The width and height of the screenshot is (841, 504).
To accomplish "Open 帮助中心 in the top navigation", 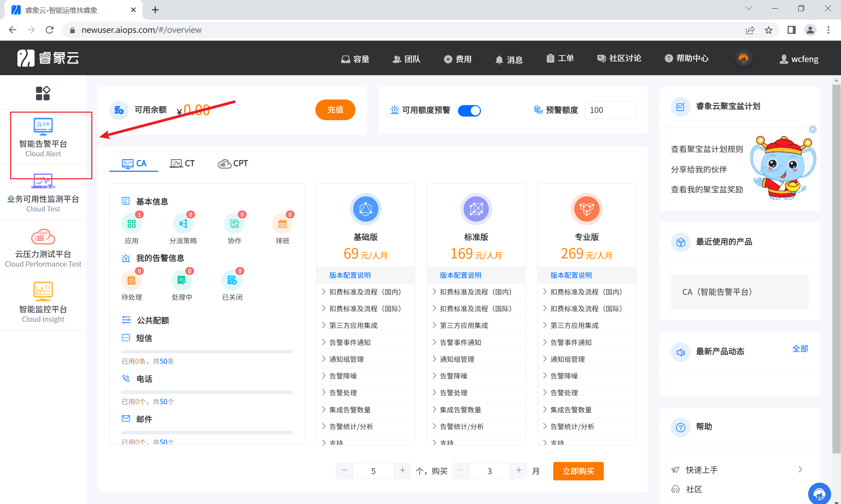I will pyautogui.click(x=686, y=58).
